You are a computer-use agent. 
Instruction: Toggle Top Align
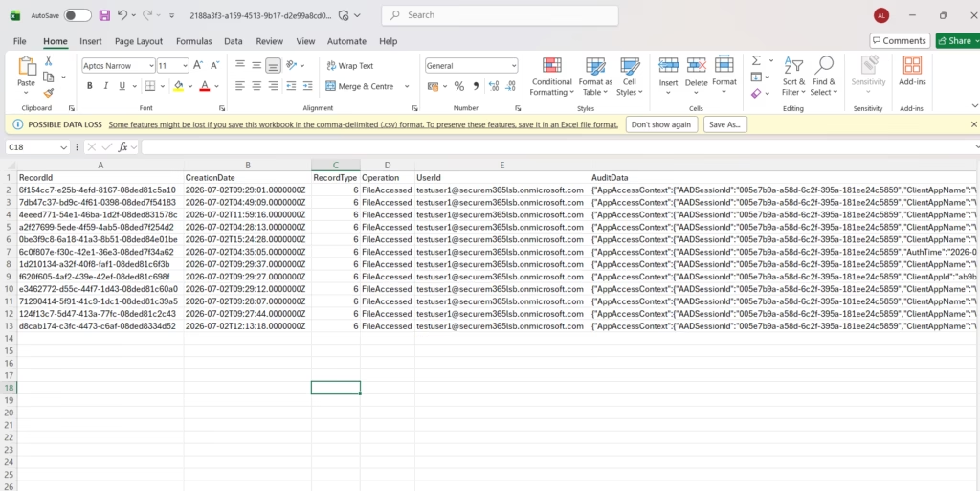click(240, 65)
